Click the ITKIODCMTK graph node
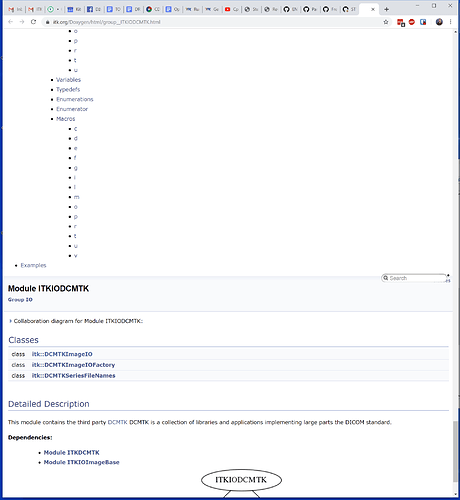 tap(241, 480)
